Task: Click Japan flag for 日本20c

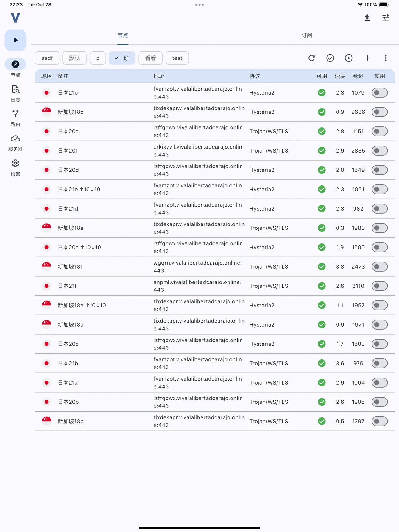Action: [47, 344]
